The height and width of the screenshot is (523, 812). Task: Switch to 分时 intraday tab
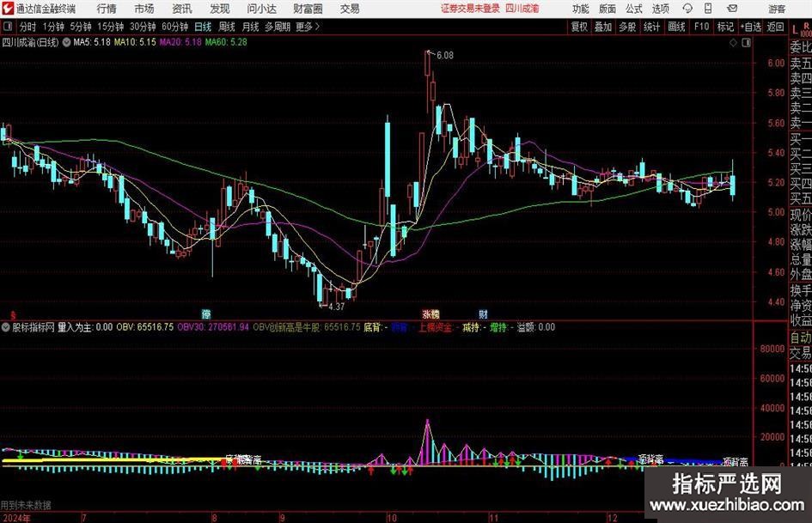(x=27, y=27)
